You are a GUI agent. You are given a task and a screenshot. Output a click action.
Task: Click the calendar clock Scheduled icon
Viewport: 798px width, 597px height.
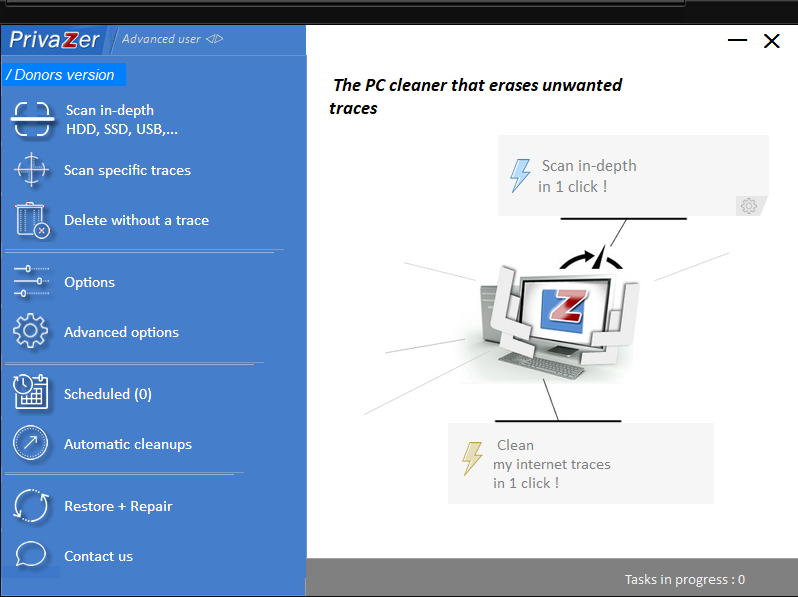click(31, 392)
